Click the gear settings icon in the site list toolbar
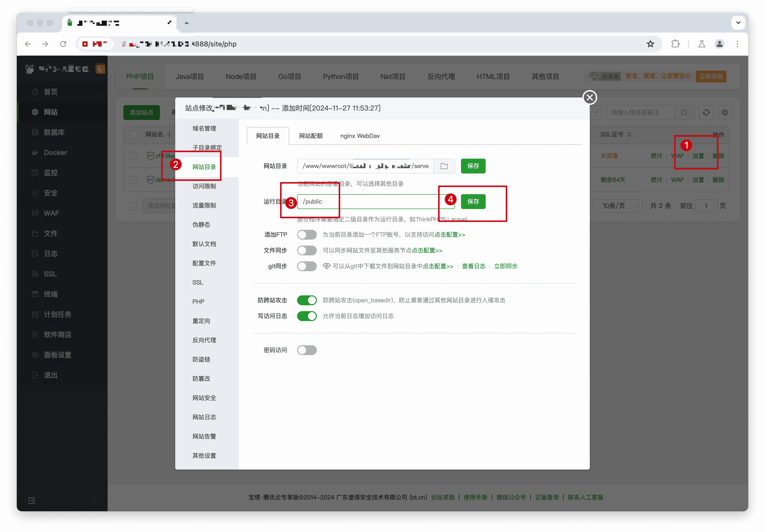 click(725, 113)
